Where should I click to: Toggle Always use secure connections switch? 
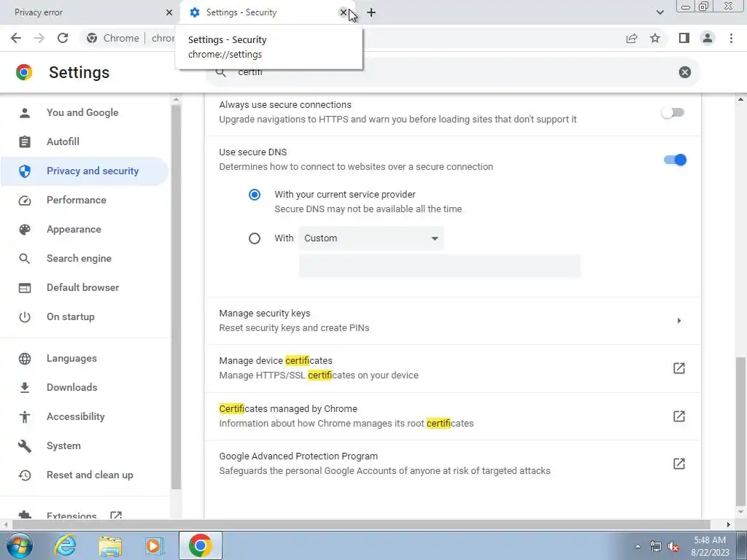pos(673,112)
